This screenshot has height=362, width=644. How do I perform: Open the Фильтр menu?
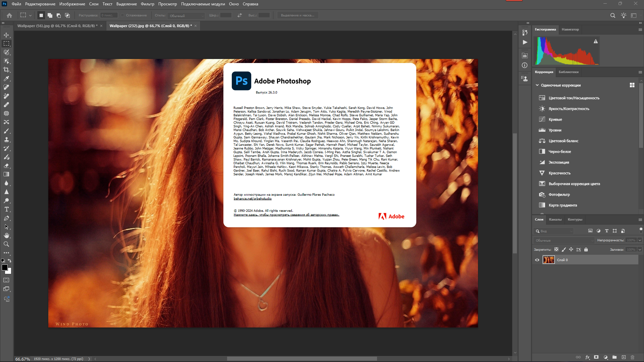(x=147, y=4)
